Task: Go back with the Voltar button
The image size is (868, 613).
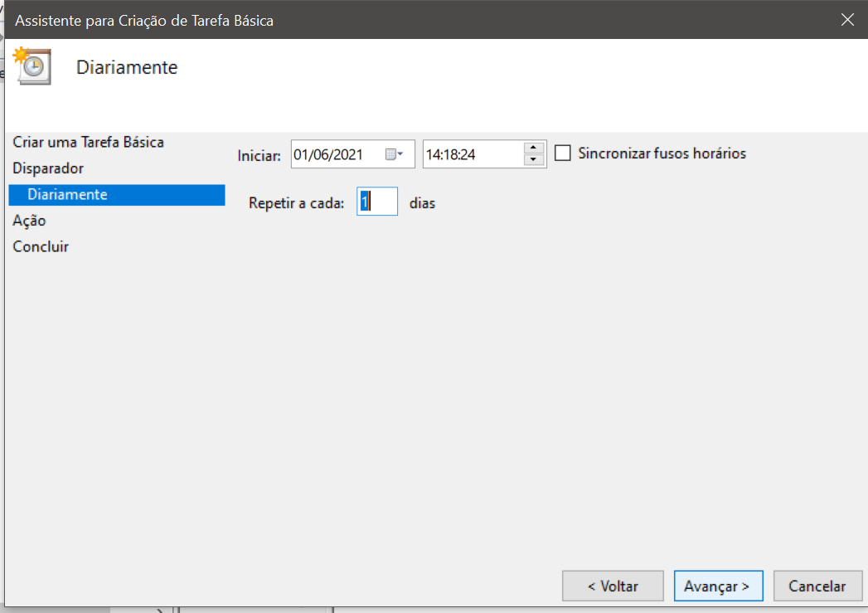Action: tap(613, 586)
